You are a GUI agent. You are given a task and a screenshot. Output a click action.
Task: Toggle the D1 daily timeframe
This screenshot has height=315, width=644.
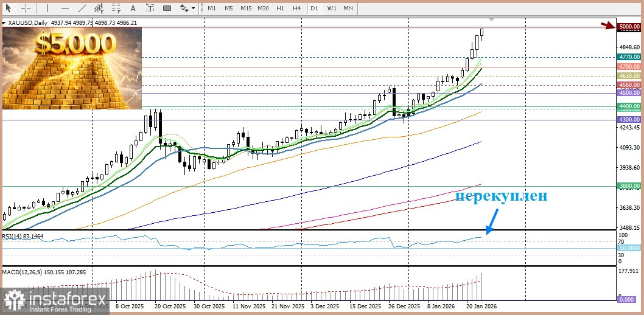point(315,8)
